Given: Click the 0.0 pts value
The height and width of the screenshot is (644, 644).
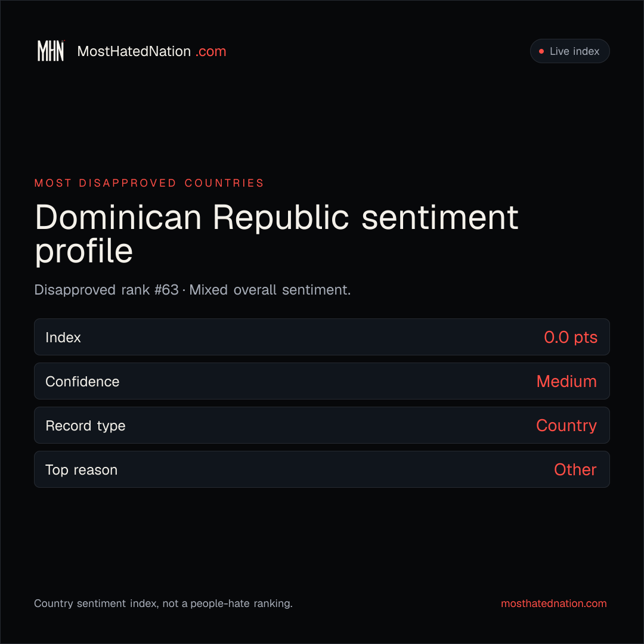Looking at the screenshot, I should (571, 337).
